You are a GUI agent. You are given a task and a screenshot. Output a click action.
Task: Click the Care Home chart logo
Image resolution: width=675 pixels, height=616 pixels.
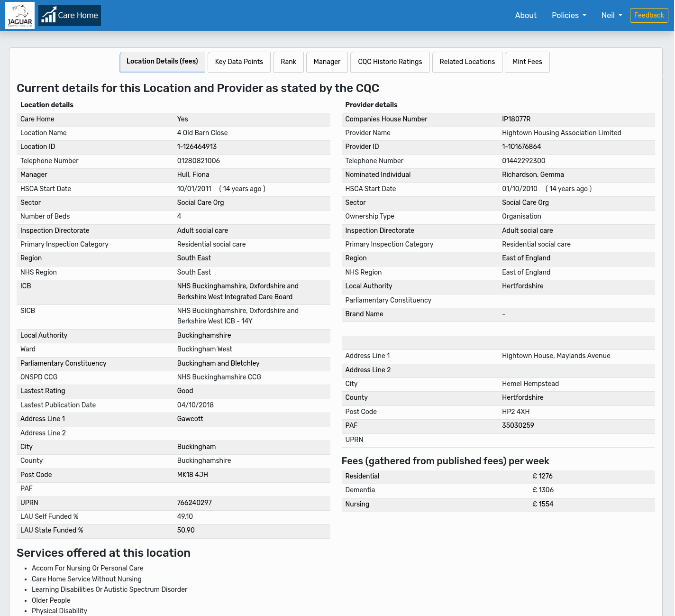[x=69, y=15]
